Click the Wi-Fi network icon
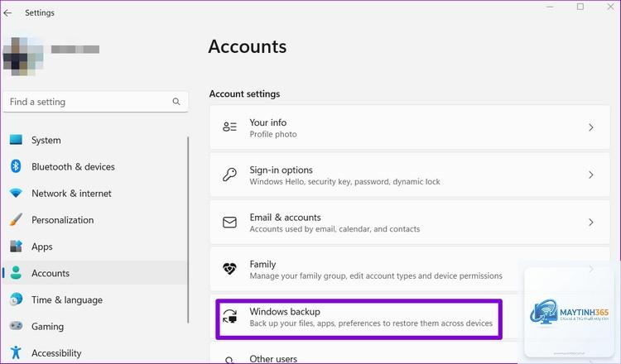 16,193
